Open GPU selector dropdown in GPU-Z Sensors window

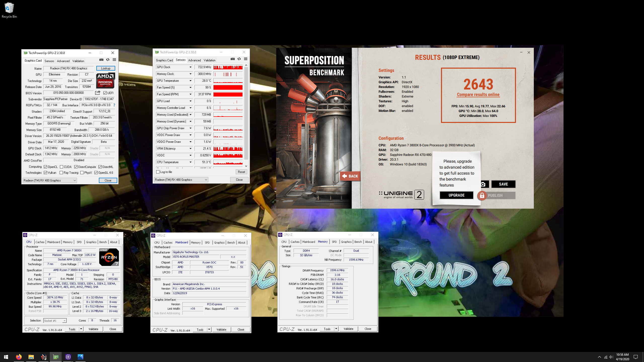pyautogui.click(x=181, y=179)
